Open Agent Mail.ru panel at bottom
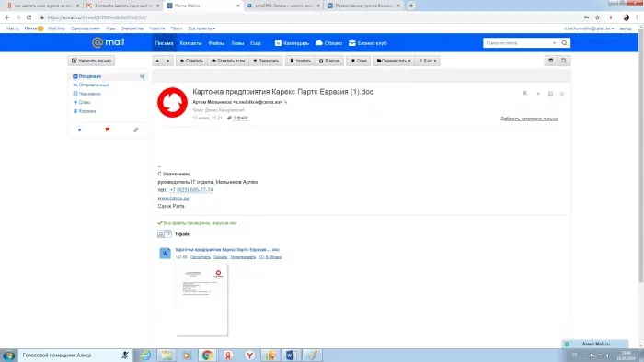The image size is (644, 362). point(595,344)
